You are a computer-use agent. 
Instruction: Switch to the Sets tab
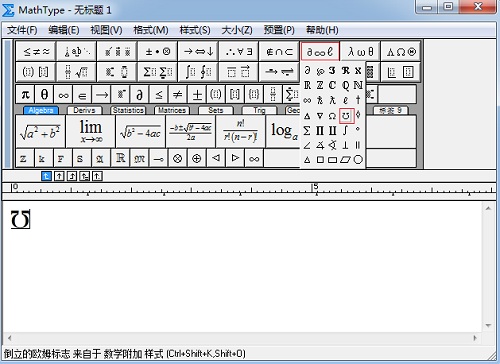pos(215,110)
